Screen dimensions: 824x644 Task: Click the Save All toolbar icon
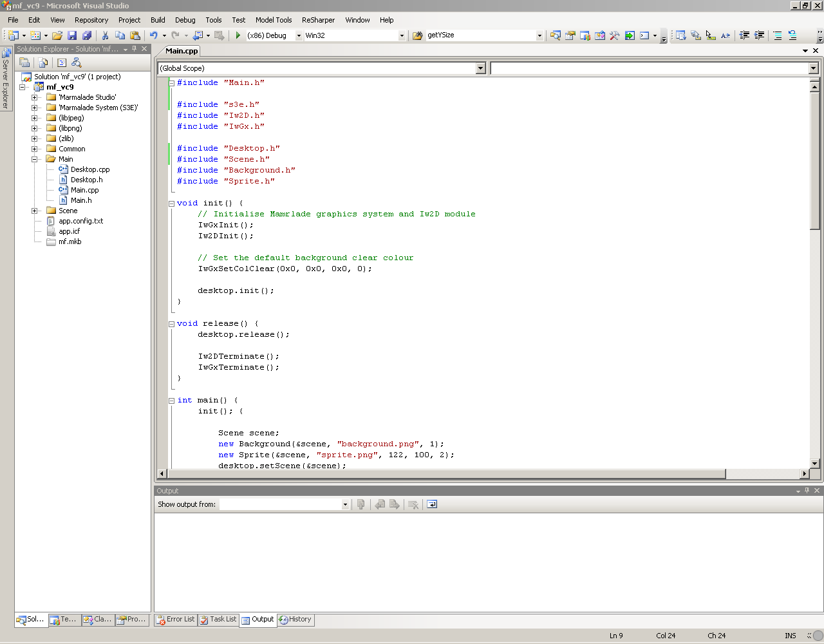(x=87, y=35)
